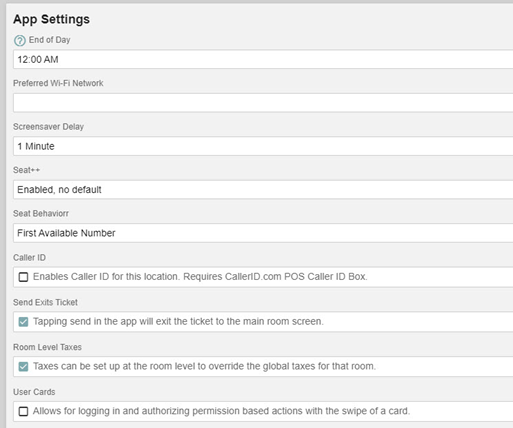Uncheck the Send Exits Ticket checkbox
The image size is (513, 428).
(x=23, y=322)
